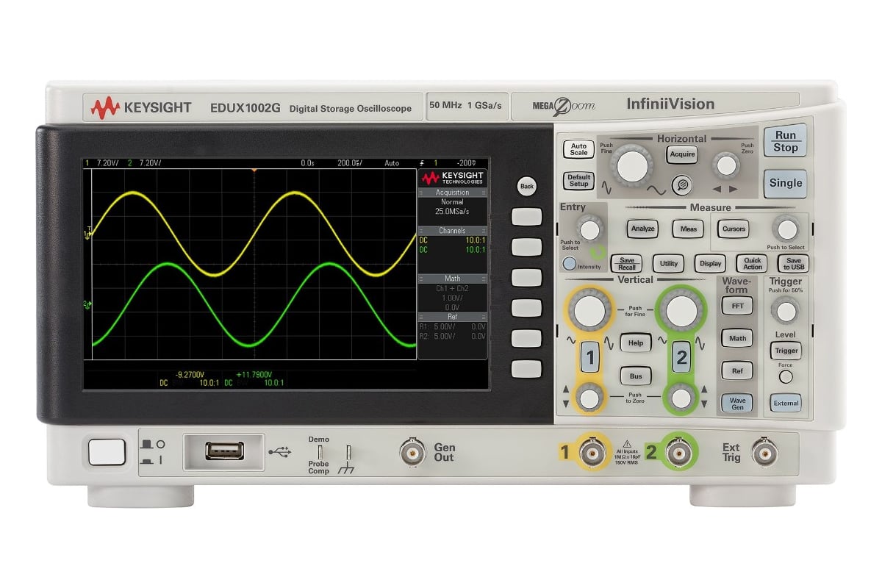The image size is (882, 588).
Task: Click the Acquisition header in the screen sidebar
Action: click(452, 193)
